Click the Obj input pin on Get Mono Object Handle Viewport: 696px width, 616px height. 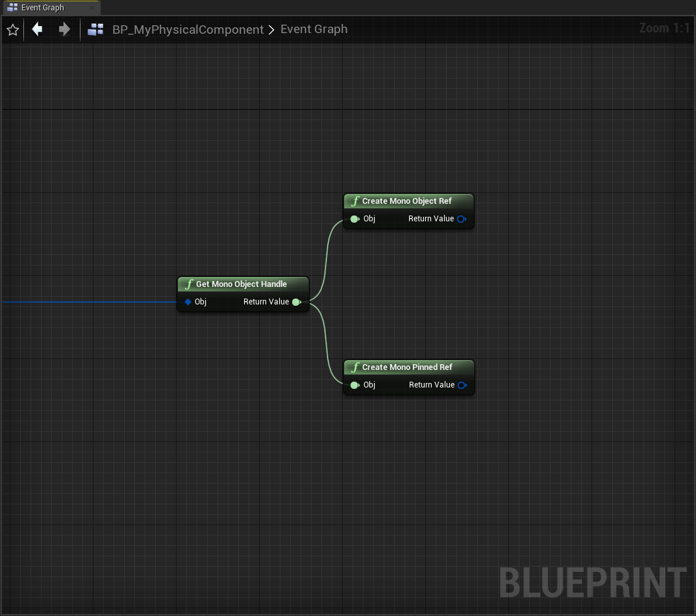point(188,302)
